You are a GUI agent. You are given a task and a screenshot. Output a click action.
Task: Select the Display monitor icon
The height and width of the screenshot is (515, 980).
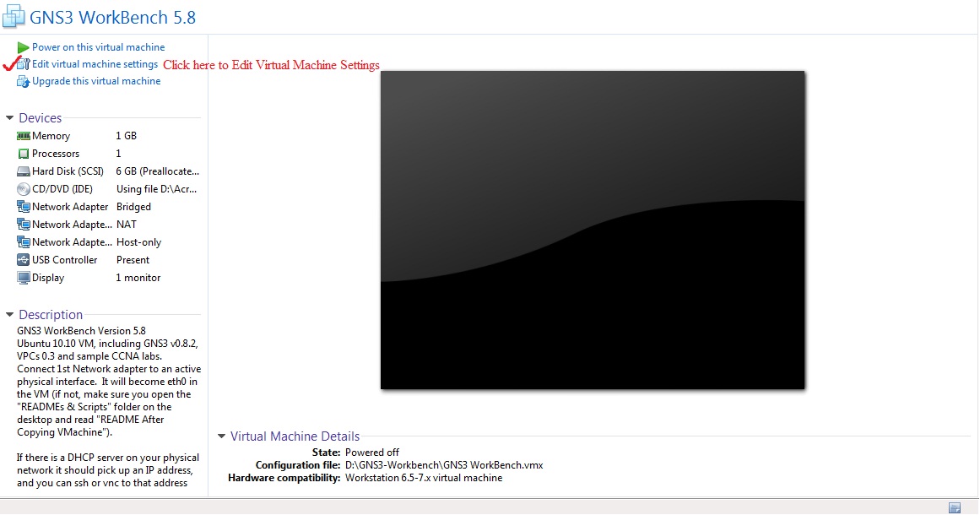pyautogui.click(x=23, y=278)
